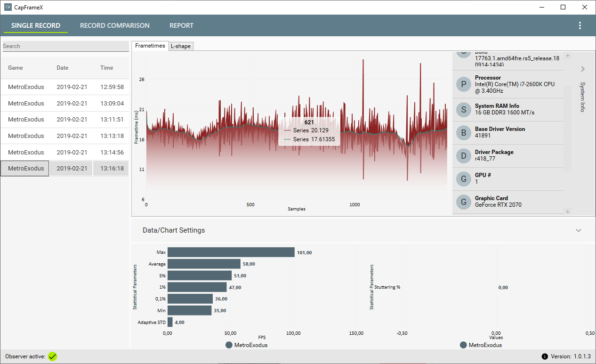
Task: Click the Graphic Card 'G' circle icon
Action: click(464, 202)
